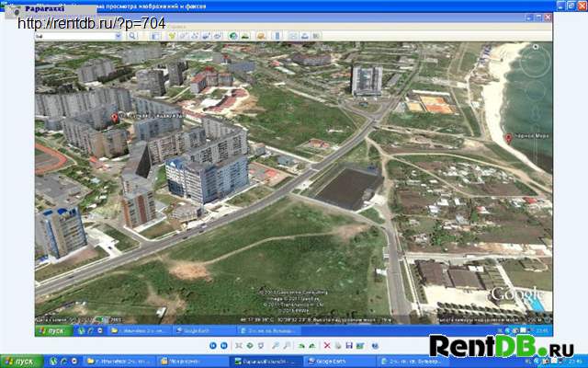
Task: Select the image overlay tool in Google Earth
Action: [206, 36]
